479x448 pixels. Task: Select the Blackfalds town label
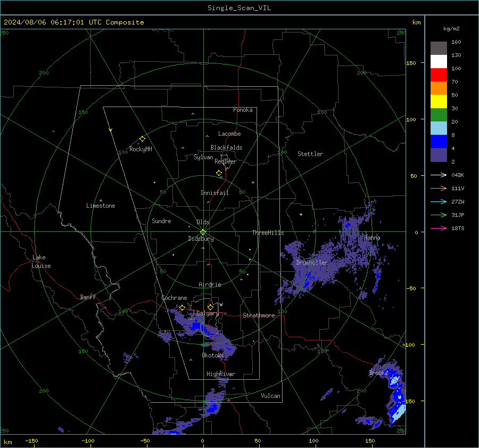(x=226, y=148)
